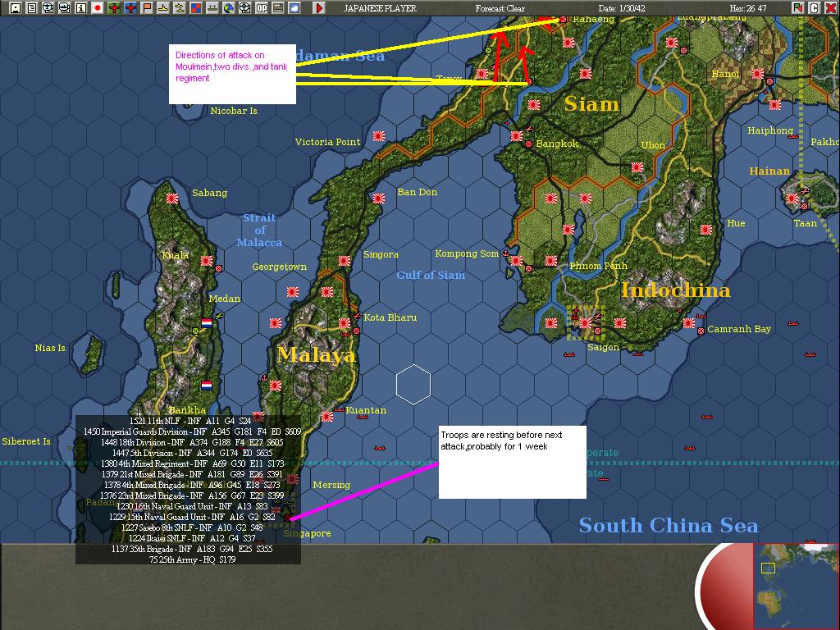Click the red and blue checkered icon
This screenshot has width=840, height=630.
(x=196, y=8)
